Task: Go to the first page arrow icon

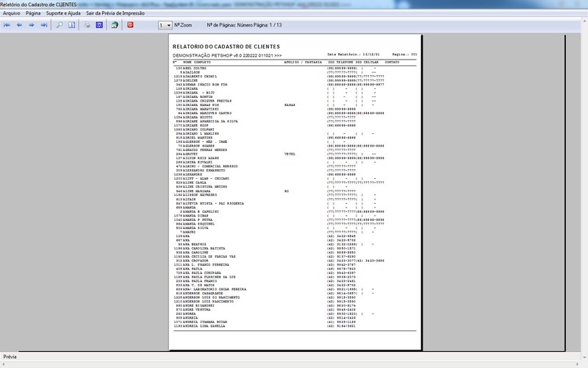Action: coord(7,25)
